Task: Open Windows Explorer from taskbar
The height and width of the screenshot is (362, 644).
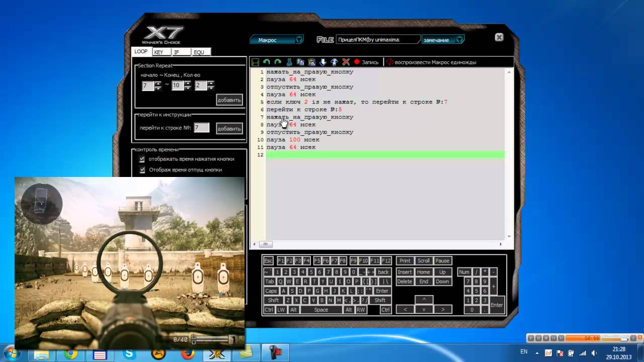Action: [41, 354]
